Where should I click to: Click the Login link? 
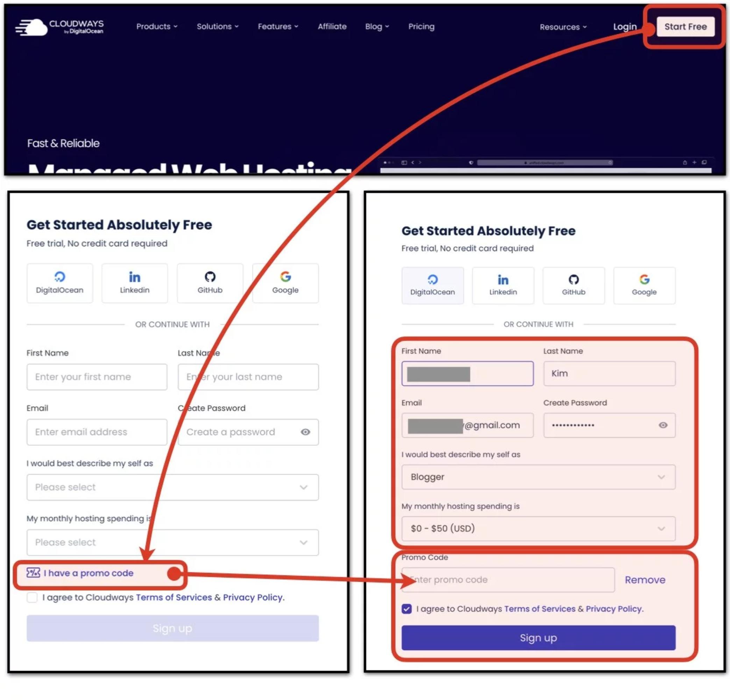[625, 27]
